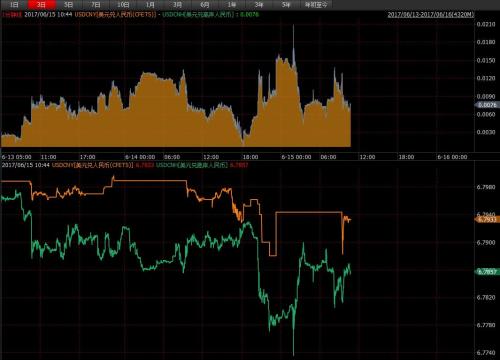This screenshot has width=500, height=360.
Task: Click the orange 6.7933 price marker
Action: [x=487, y=219]
